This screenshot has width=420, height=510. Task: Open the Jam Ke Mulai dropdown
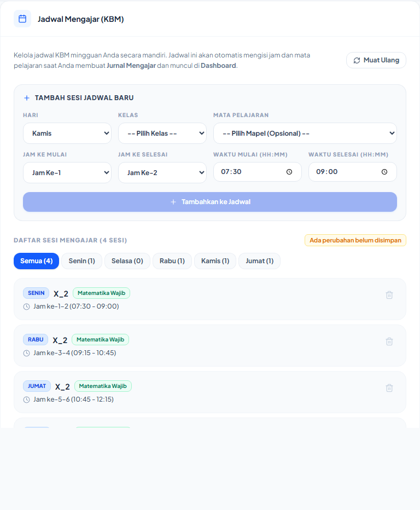tap(67, 173)
